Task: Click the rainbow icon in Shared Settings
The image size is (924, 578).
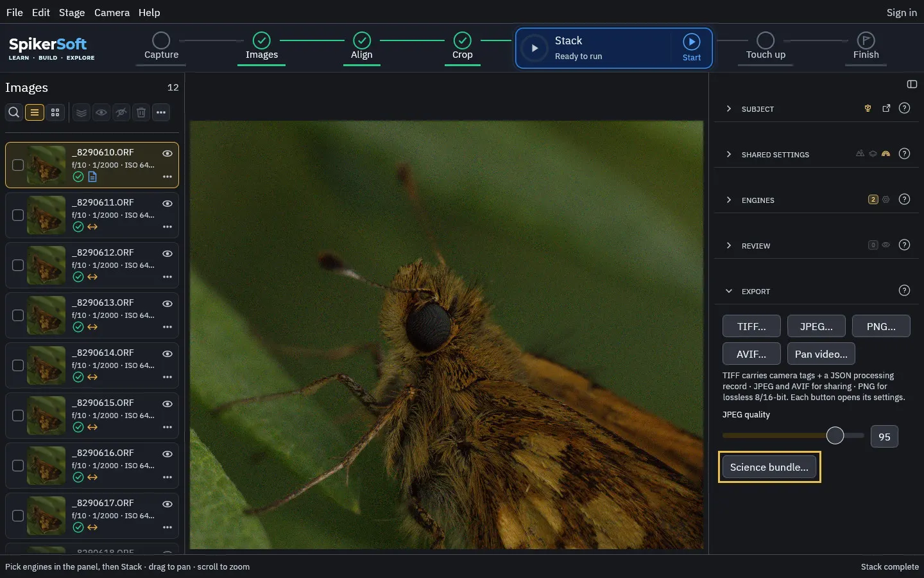Action: pos(886,153)
